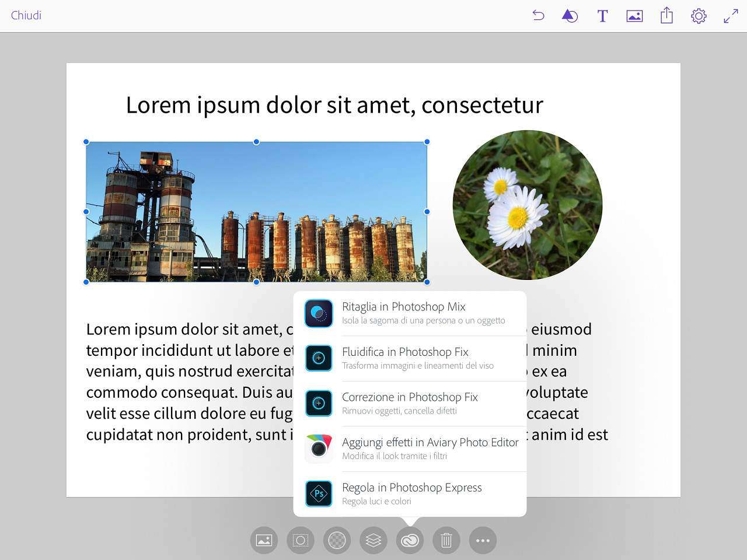Delete the selection with trash icon
This screenshot has width=747, height=560.
pyautogui.click(x=446, y=540)
